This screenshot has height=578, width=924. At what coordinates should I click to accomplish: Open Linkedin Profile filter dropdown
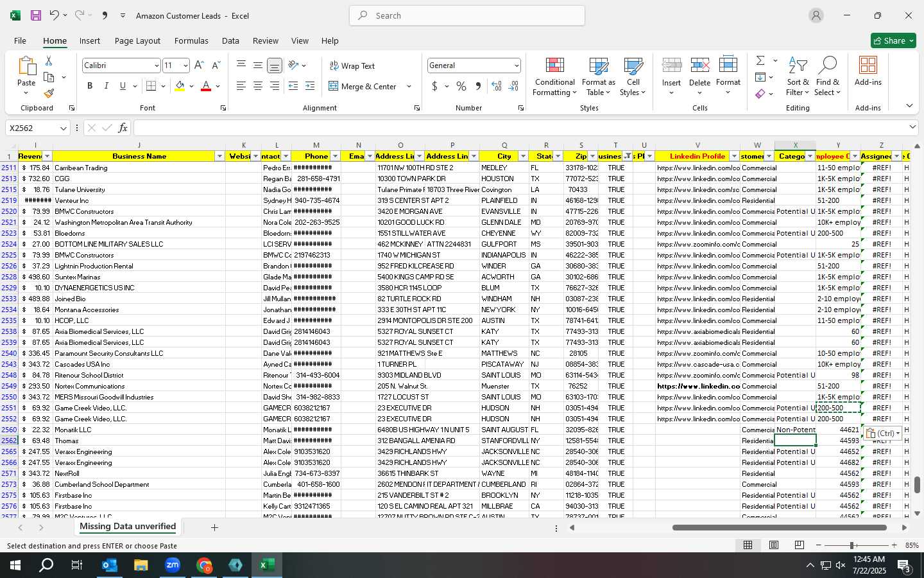click(734, 157)
